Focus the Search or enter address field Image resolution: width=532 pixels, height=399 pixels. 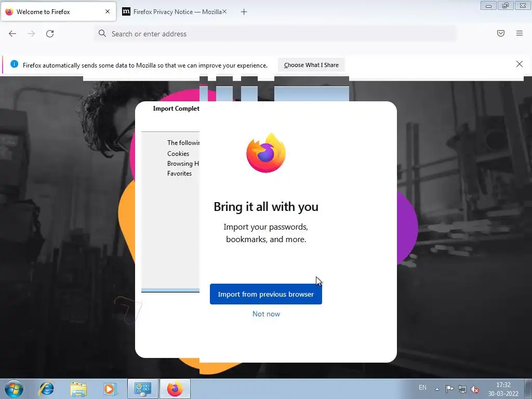pos(275,34)
